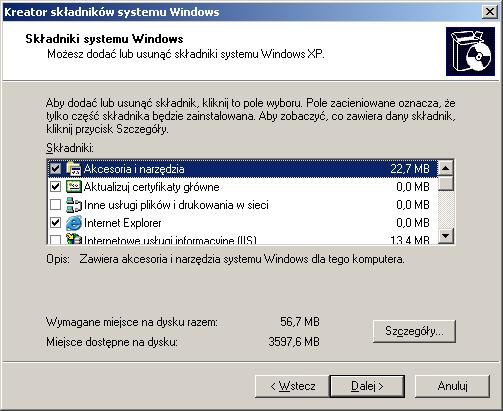The width and height of the screenshot is (503, 411).
Task: Click the Miejsce dostępne na dysku label
Action: 112,342
